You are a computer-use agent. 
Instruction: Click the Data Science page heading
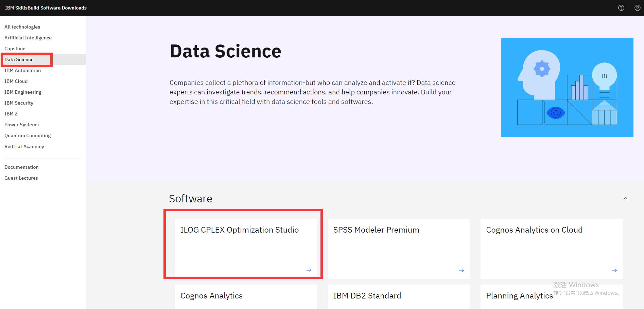[x=226, y=51]
